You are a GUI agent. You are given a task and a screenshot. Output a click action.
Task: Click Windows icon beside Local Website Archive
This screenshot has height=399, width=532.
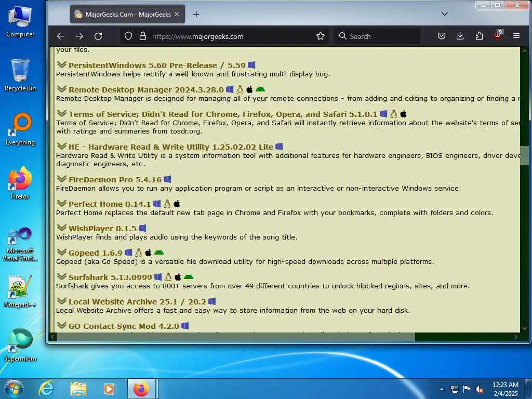coord(212,301)
